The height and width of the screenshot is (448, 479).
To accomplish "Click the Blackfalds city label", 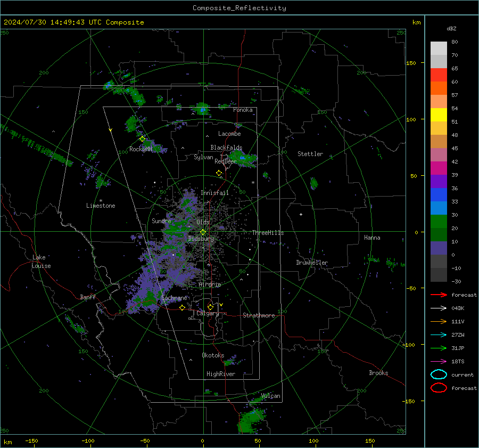I will coord(226,148).
